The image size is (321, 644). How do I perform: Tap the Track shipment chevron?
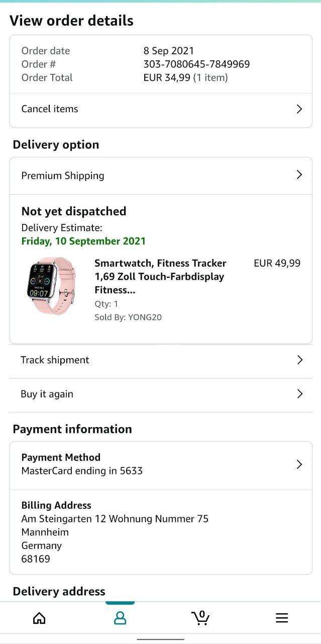(x=300, y=360)
